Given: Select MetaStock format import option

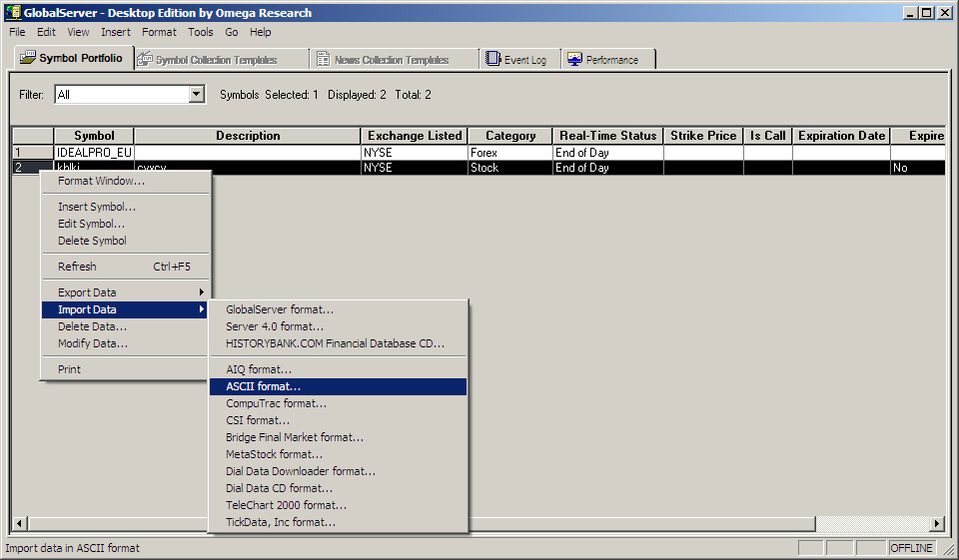Looking at the screenshot, I should tap(339, 455).
